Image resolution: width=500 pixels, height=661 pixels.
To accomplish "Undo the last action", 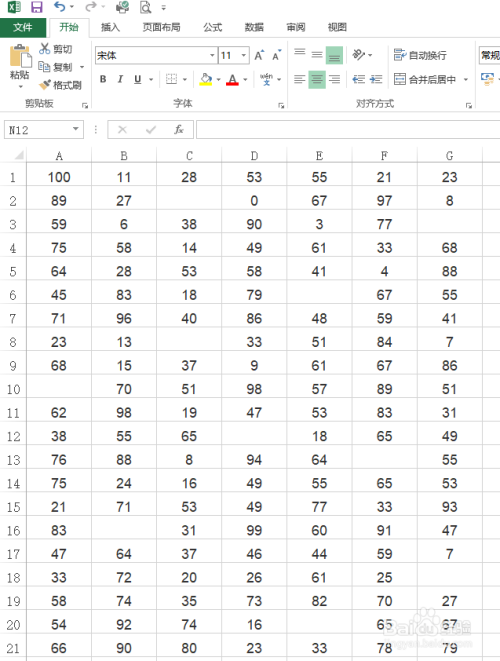I will click(60, 7).
